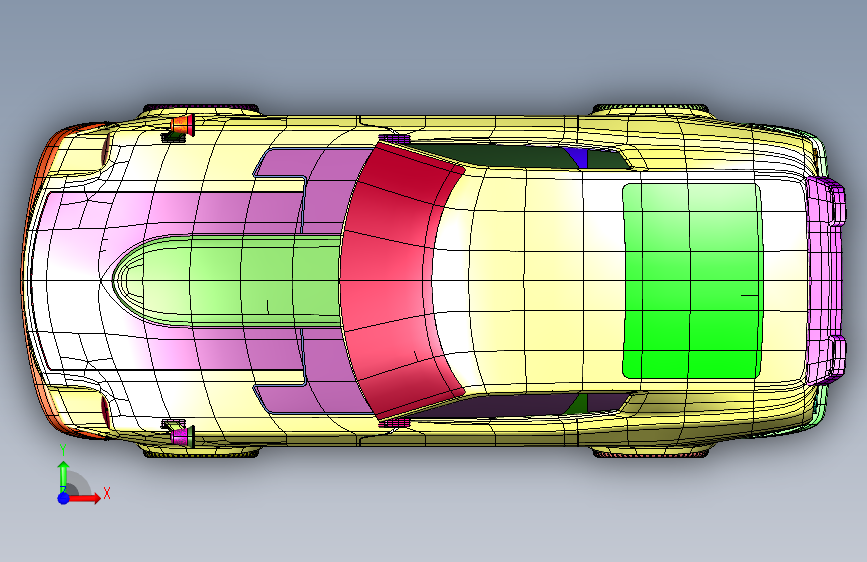Select the pink rear bumper part
Screen dimensions: 867x562
(826, 281)
